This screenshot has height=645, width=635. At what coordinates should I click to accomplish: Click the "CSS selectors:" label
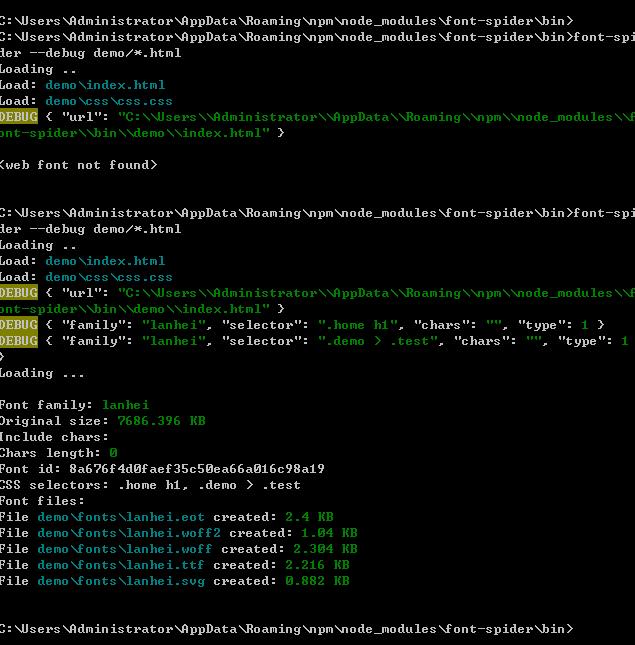pyautogui.click(x=54, y=485)
